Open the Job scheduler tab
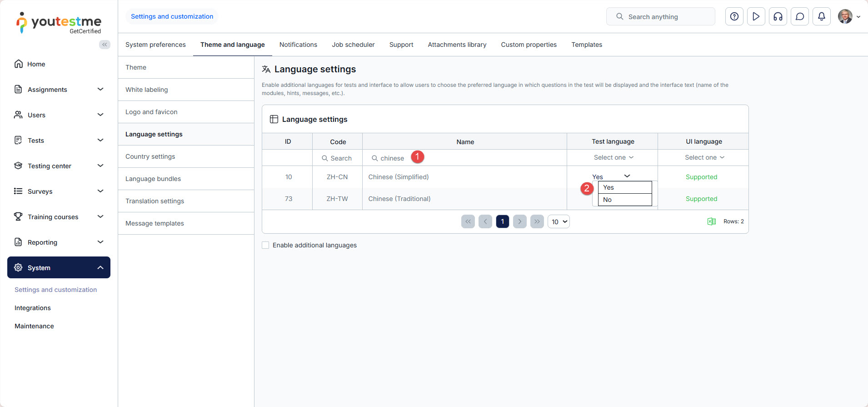This screenshot has width=868, height=407. tap(353, 45)
